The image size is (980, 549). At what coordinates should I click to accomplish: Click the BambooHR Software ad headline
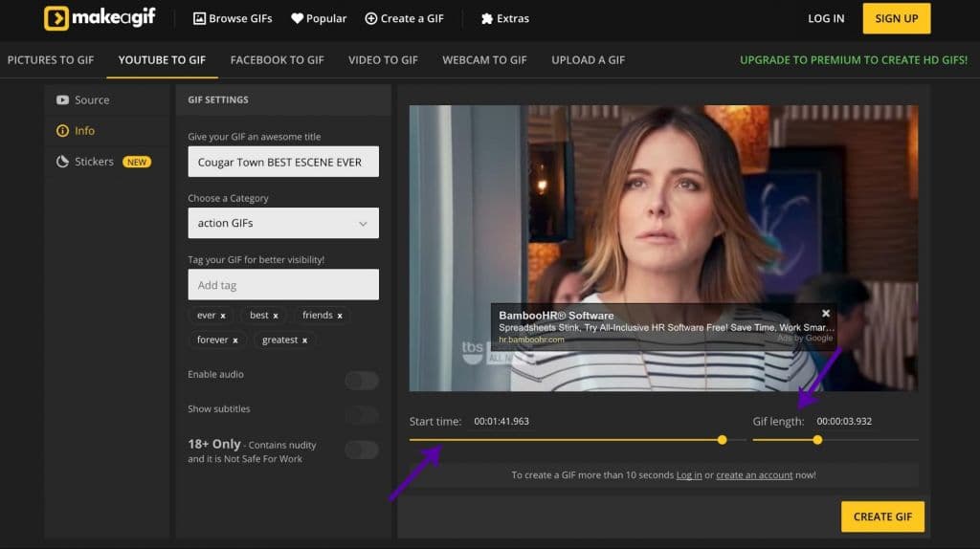pyautogui.click(x=556, y=316)
